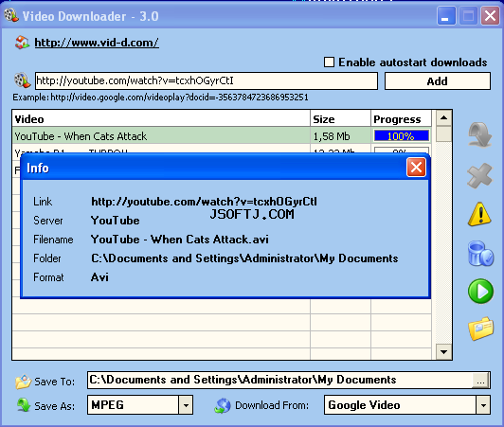The width and height of the screenshot is (504, 427).
Task: Click the list scrollbar up arrow
Action: pos(444,118)
